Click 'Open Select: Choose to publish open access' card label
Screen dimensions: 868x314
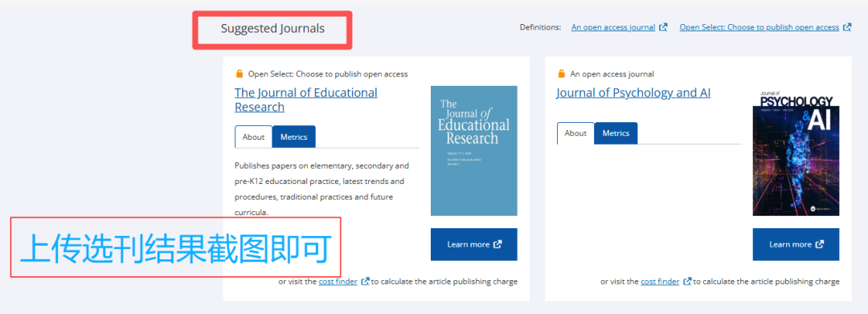click(x=328, y=74)
